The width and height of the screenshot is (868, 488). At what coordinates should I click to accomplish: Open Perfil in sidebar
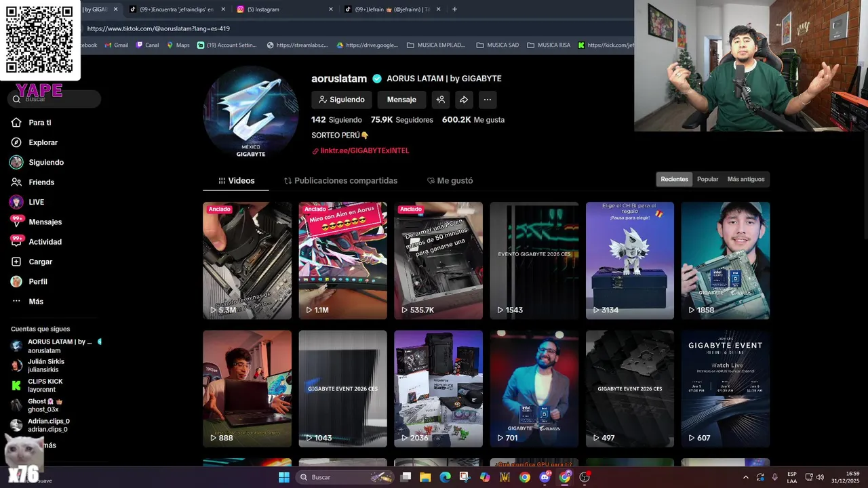pos(29,281)
